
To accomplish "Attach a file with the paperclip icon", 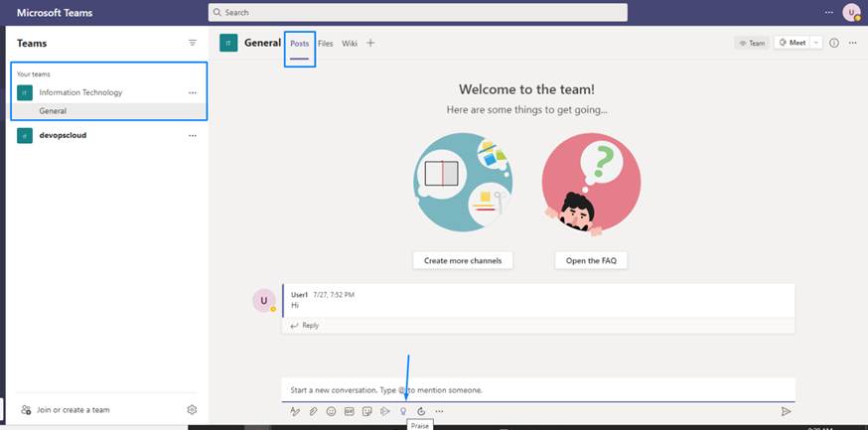I will click(x=313, y=411).
